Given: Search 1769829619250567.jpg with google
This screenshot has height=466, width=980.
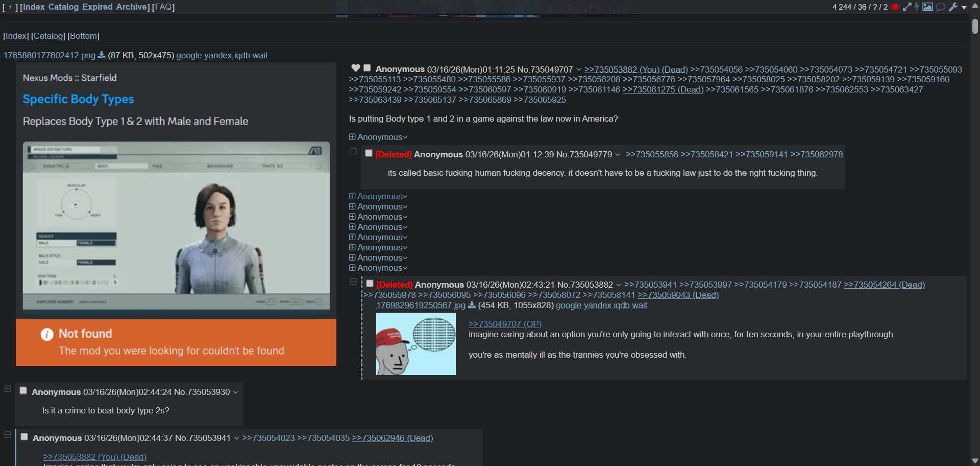Looking at the screenshot, I should click(x=569, y=305).
